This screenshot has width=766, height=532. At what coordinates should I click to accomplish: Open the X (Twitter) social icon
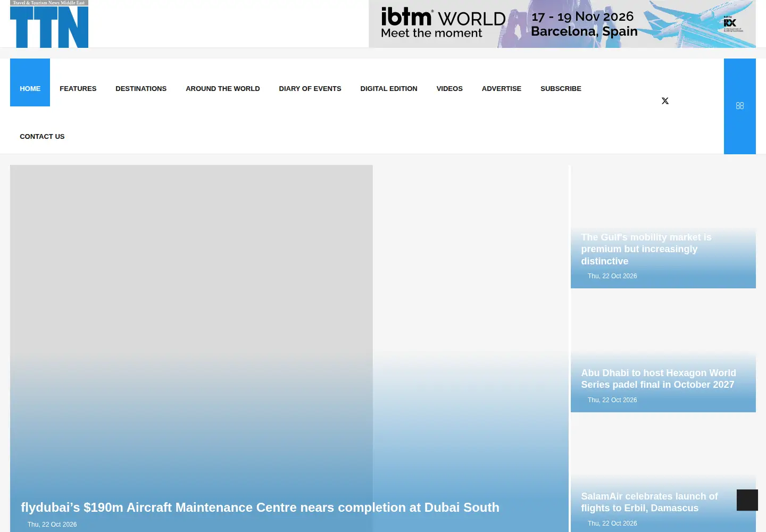[665, 101]
